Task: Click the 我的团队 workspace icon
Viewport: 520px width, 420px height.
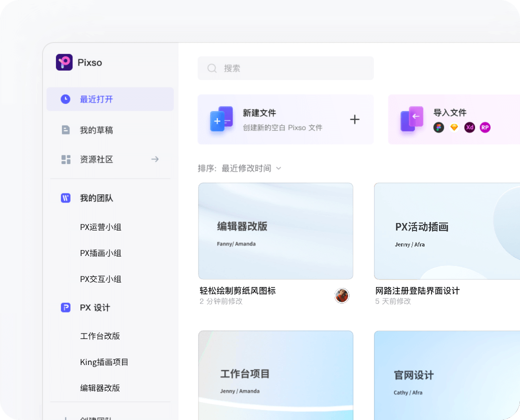Action: (65, 198)
